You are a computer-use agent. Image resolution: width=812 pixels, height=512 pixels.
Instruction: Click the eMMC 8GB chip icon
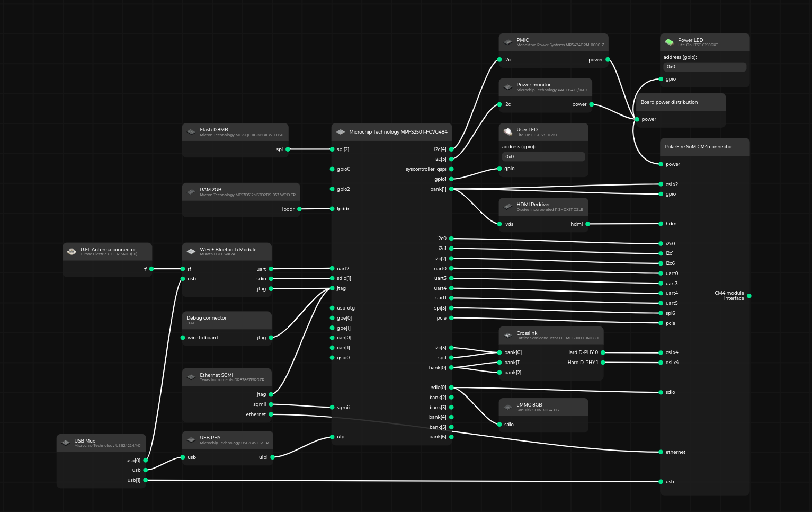point(507,407)
